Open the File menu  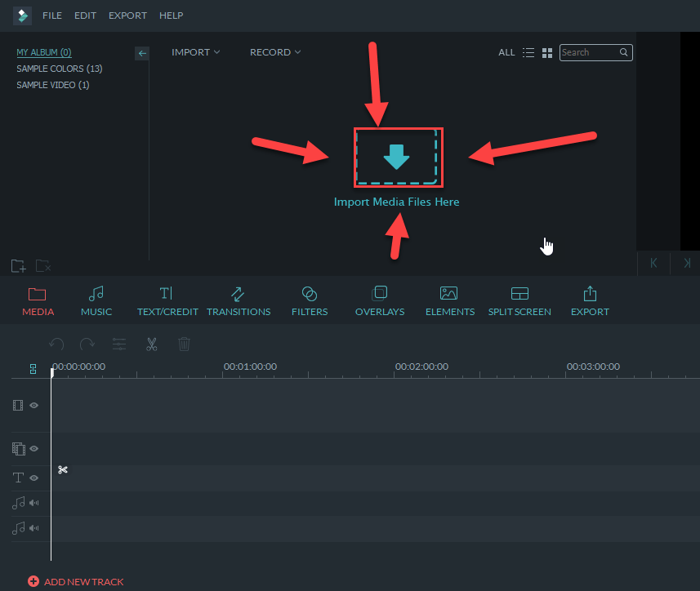point(52,16)
